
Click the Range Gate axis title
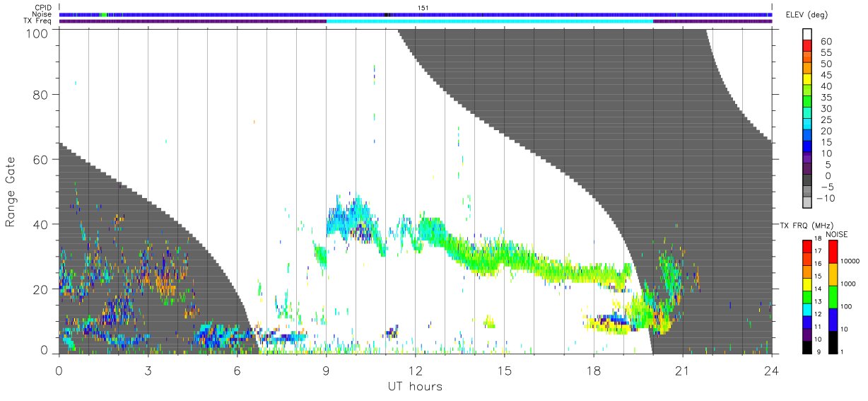[11, 192]
